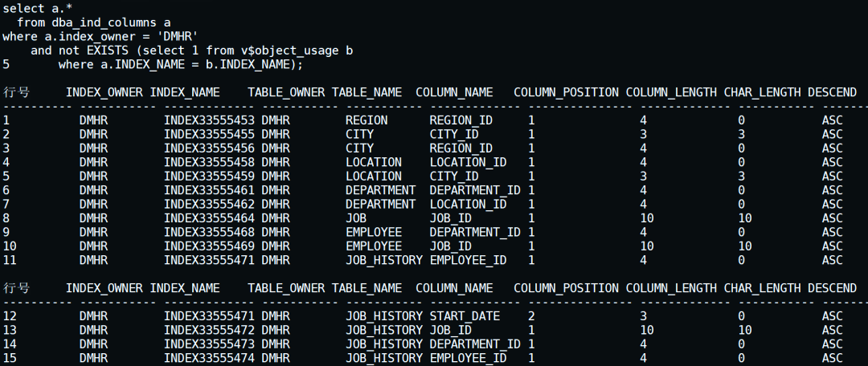868x366 pixels.
Task: Click JOB_ID column name in row 8
Action: [451, 218]
